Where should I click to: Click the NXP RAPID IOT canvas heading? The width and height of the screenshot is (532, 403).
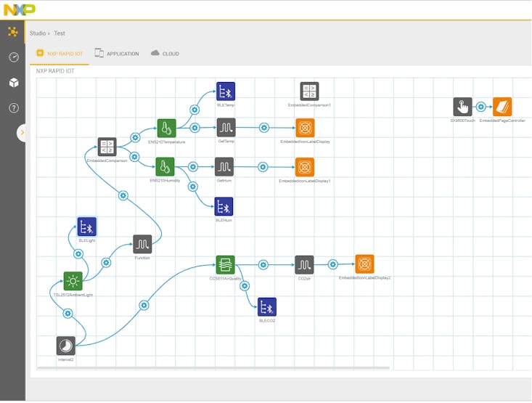click(55, 71)
